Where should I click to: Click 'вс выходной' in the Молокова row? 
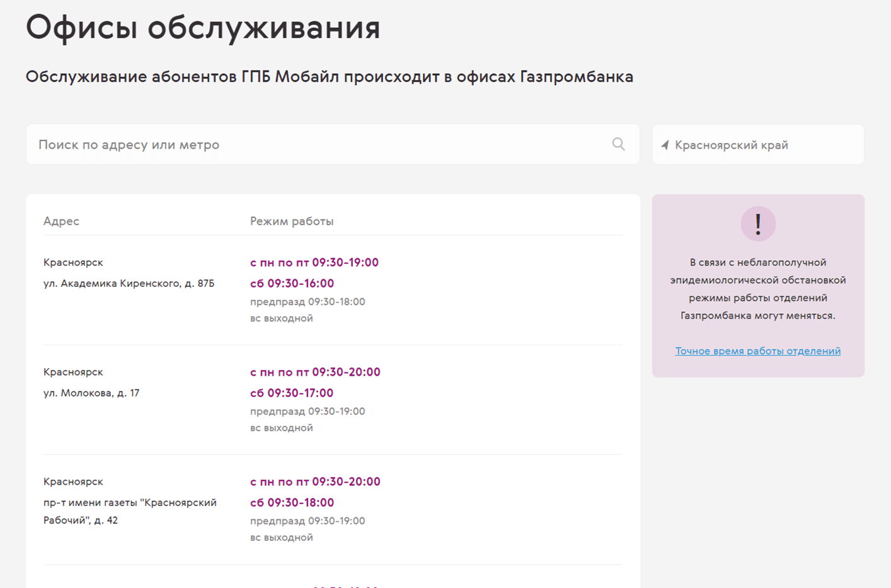[282, 428]
